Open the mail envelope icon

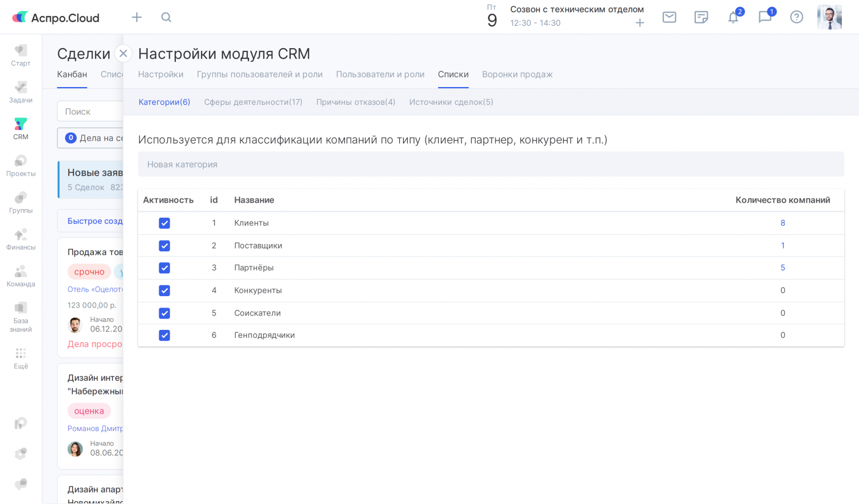pos(669,17)
